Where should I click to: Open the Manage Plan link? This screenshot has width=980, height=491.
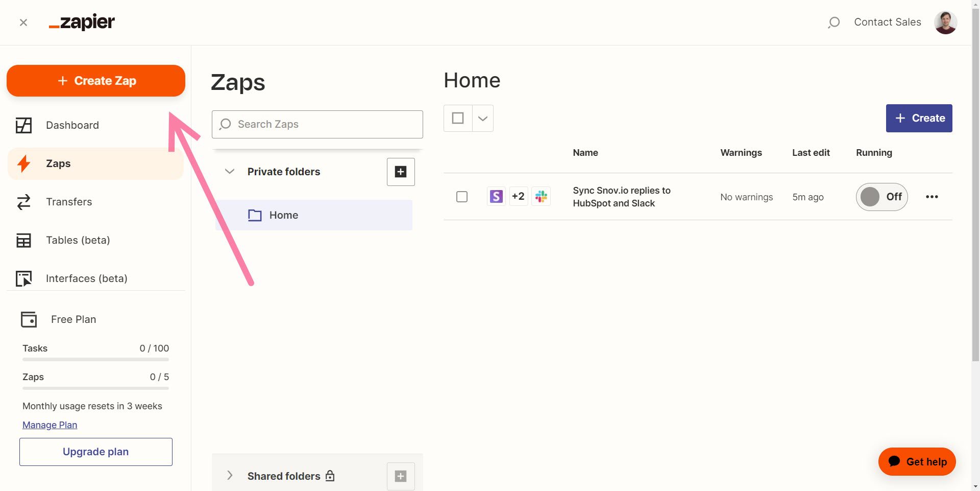tap(50, 425)
